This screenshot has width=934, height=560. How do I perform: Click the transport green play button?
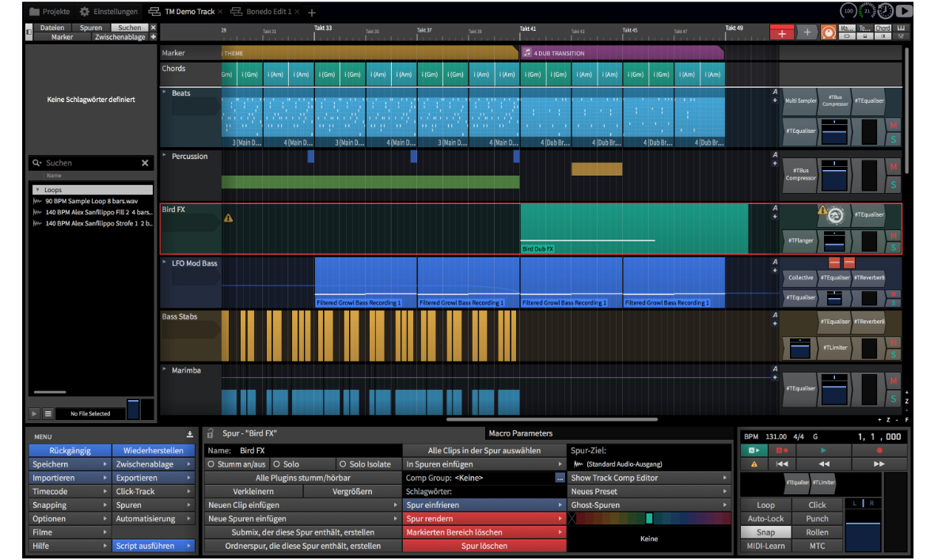823,451
